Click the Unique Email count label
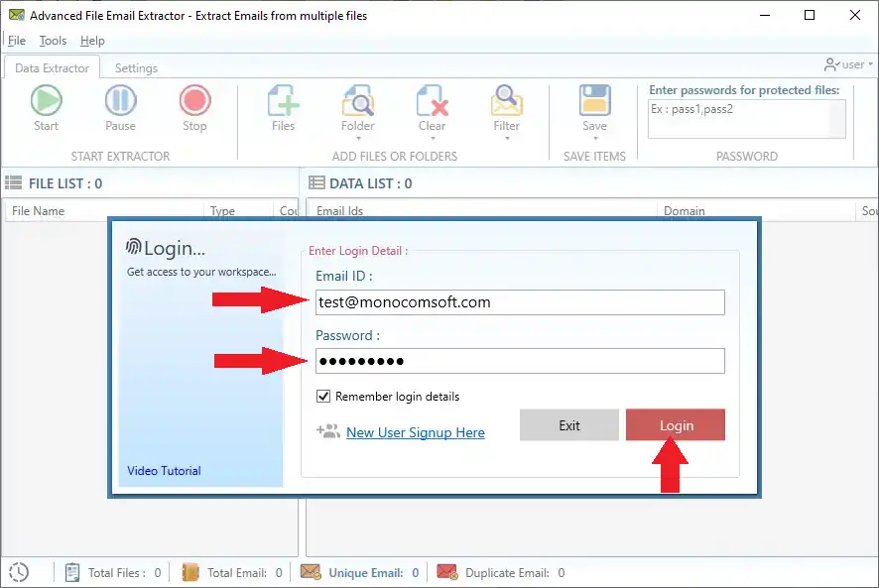The image size is (879, 588). (x=373, y=572)
